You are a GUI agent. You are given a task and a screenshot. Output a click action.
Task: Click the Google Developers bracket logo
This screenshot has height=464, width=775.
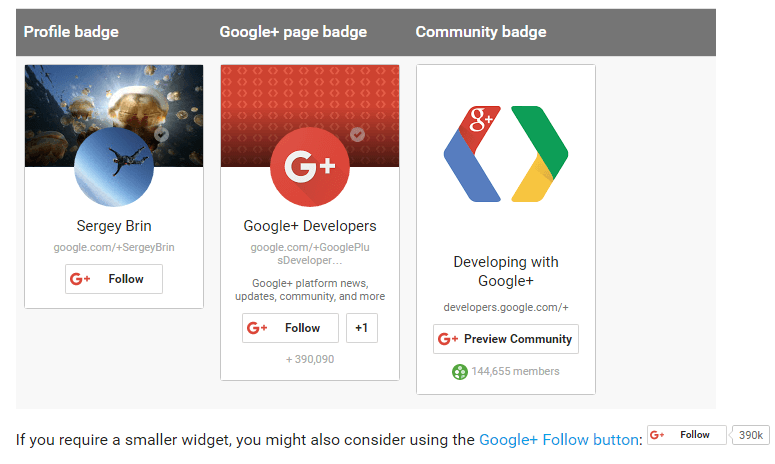tap(506, 154)
